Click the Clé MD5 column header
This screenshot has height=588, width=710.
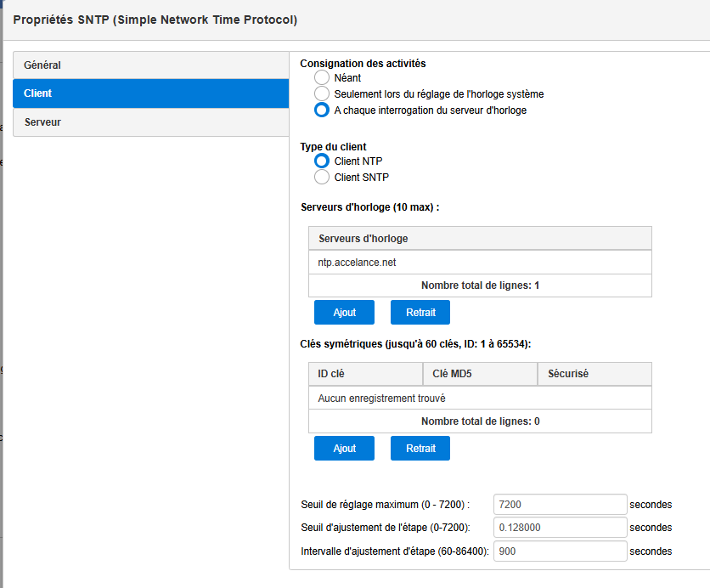(x=480, y=374)
